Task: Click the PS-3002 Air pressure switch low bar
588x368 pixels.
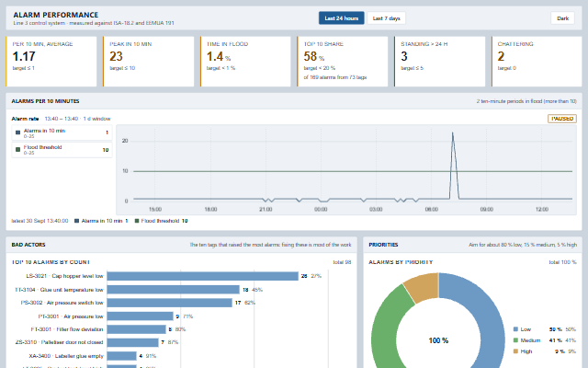Action: pos(169,303)
